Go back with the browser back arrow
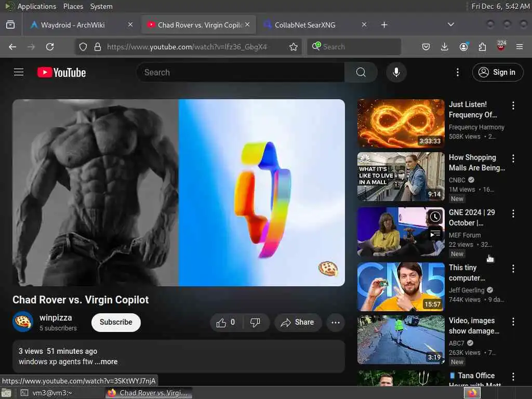 coord(12,47)
